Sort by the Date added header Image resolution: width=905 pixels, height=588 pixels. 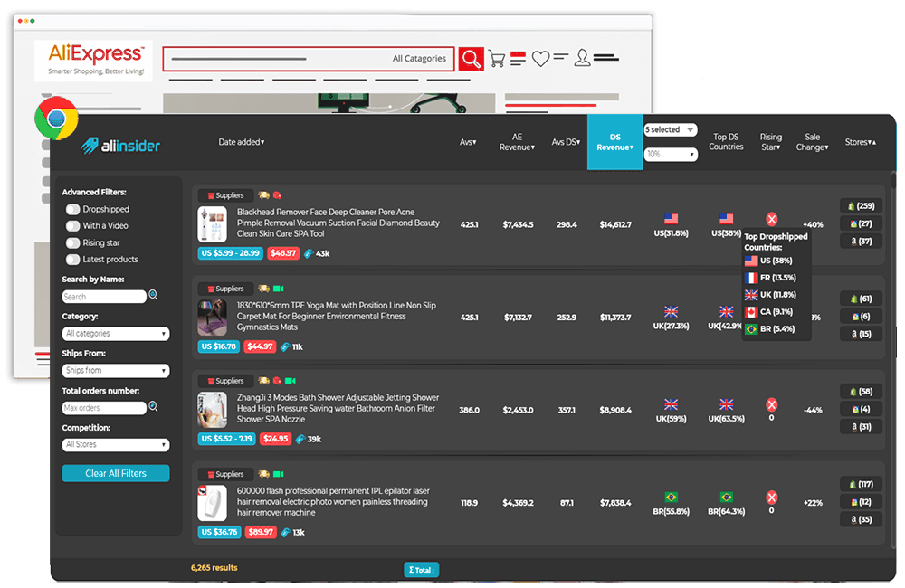coord(241,142)
